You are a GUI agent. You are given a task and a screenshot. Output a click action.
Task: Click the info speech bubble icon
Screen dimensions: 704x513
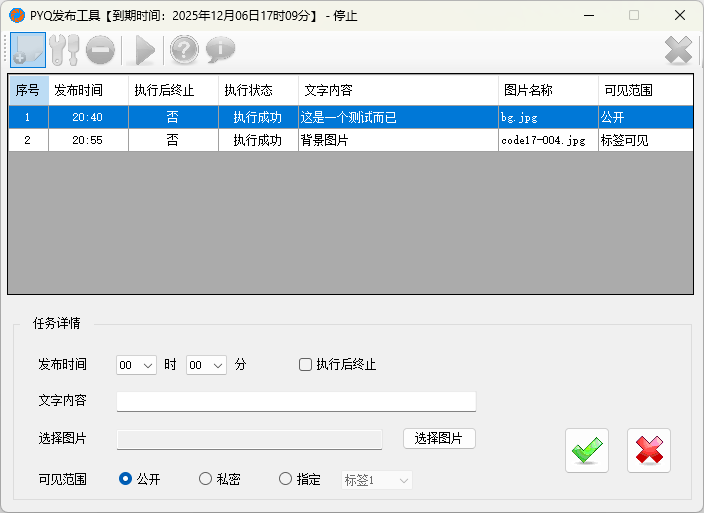tap(220, 49)
